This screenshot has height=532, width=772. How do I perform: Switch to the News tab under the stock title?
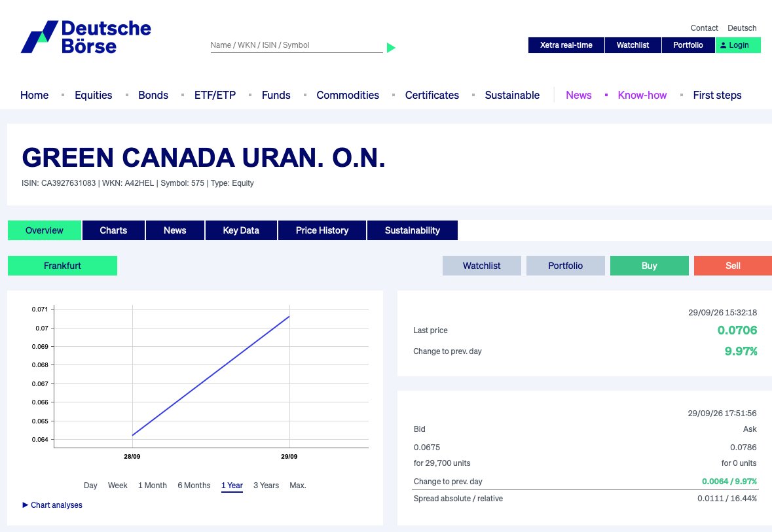[x=175, y=230]
